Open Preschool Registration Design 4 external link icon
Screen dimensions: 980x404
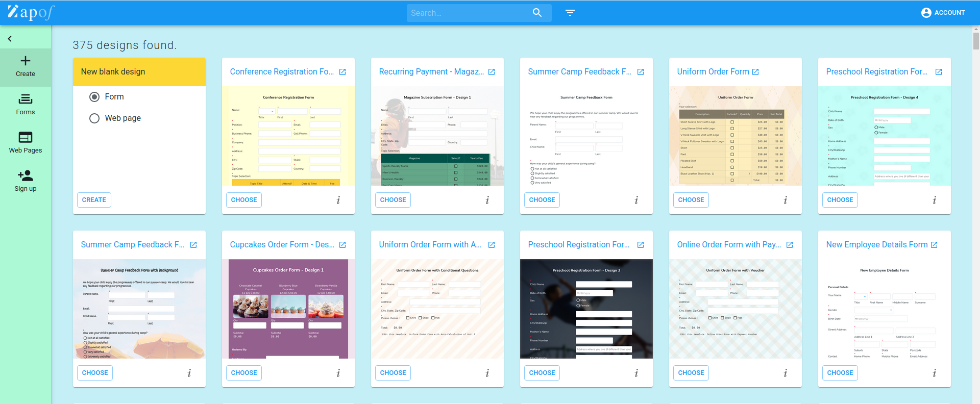coord(939,72)
